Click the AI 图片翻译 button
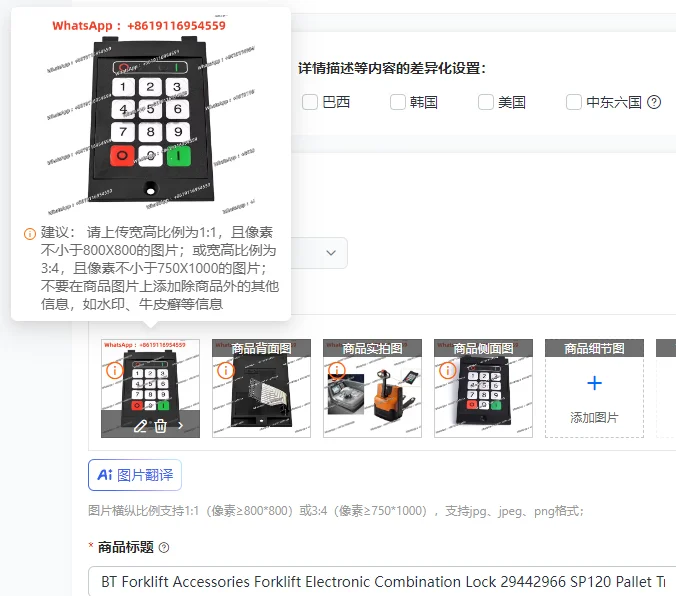Image resolution: width=676 pixels, height=596 pixels. tap(135, 475)
